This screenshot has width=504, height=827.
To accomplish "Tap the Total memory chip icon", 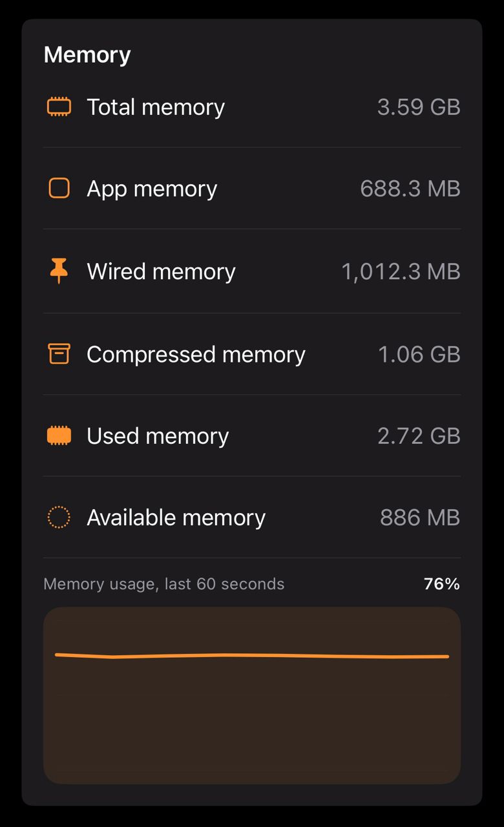I will (x=59, y=107).
